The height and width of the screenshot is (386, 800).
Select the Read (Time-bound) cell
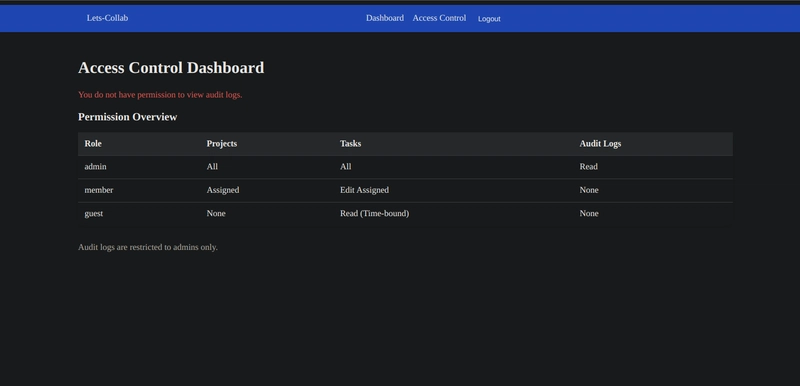click(x=374, y=214)
